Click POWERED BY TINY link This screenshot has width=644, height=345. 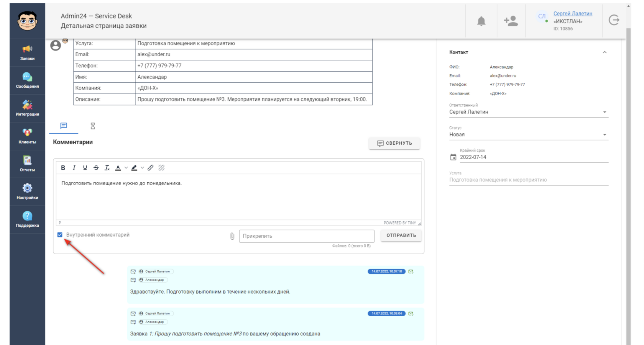click(x=400, y=223)
